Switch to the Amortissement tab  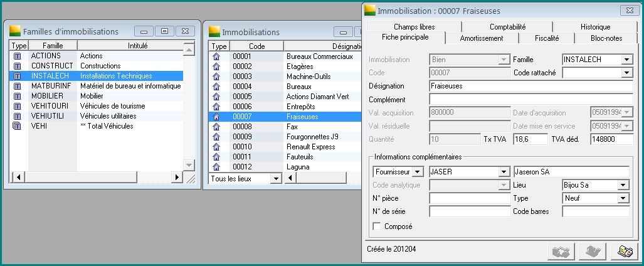tap(481, 38)
